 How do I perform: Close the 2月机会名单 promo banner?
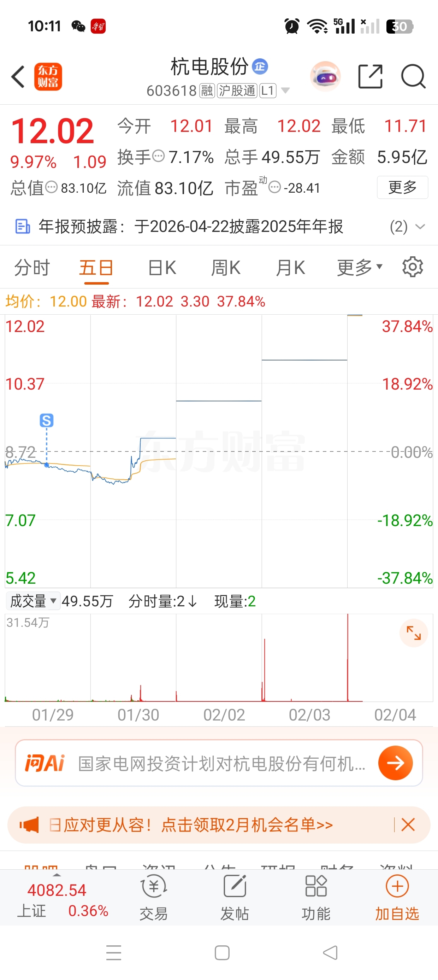click(x=408, y=825)
